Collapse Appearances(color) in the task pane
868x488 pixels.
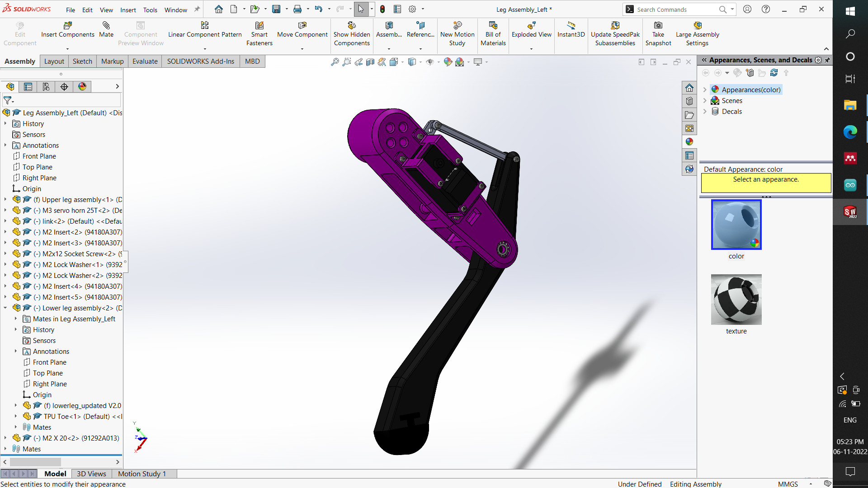pos(705,89)
